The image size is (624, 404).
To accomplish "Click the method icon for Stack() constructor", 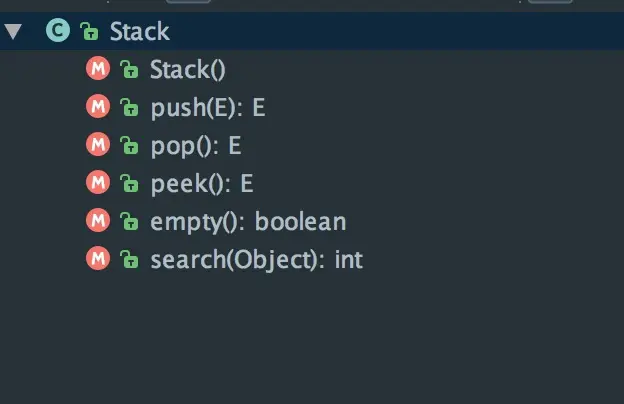I will click(x=97, y=69).
